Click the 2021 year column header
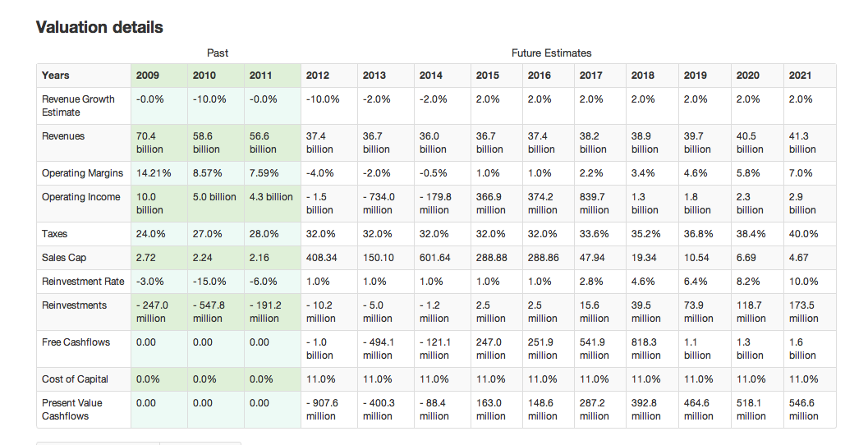This screenshot has width=868, height=445. point(800,76)
